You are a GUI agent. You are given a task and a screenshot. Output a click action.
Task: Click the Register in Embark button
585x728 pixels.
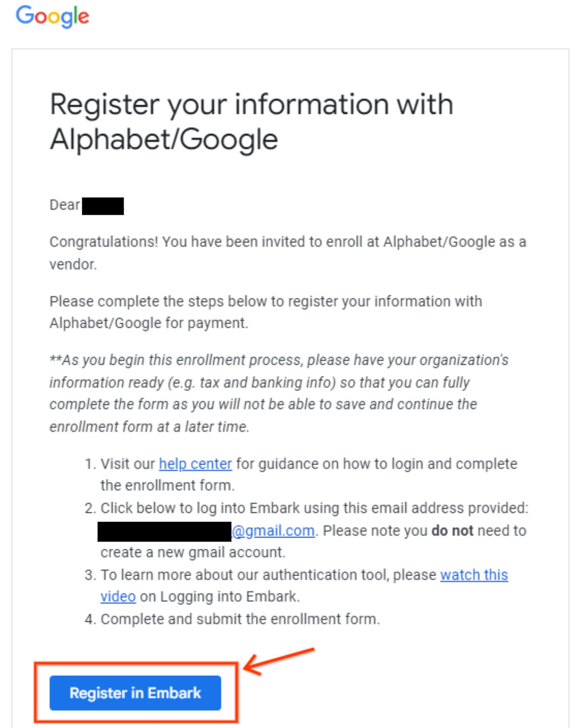[x=135, y=693]
